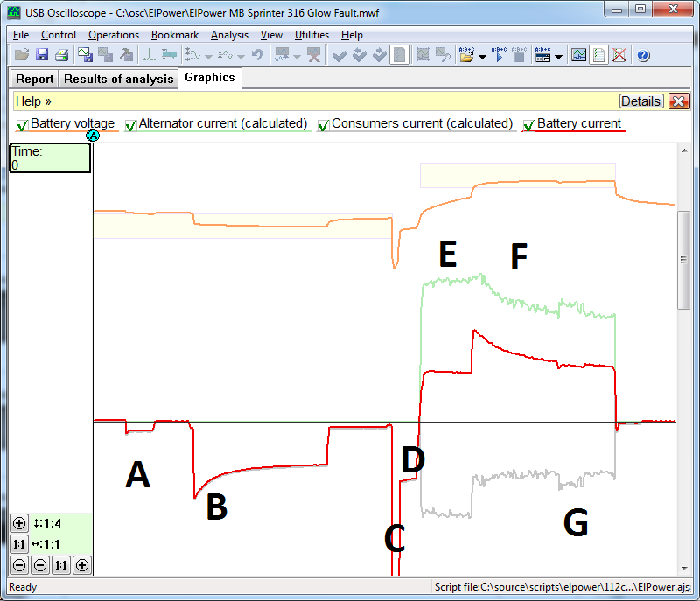Click the A:B+C script window icon
Image resolution: width=700 pixels, height=601 pixels.
[542, 55]
